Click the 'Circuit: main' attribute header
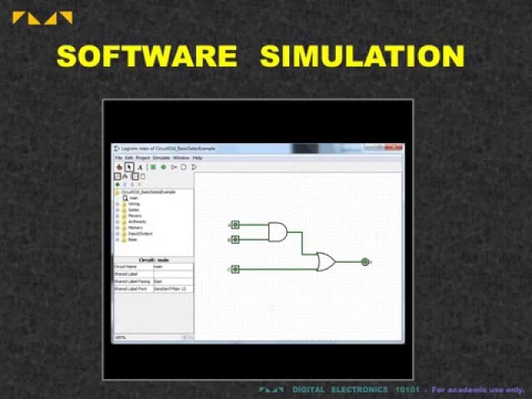Viewport: 532px width, 399px height. tap(154, 260)
